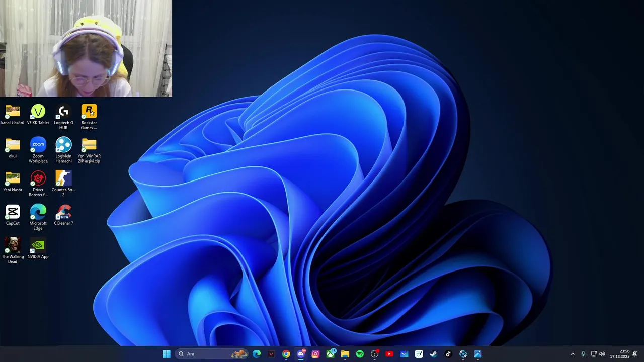Select the Microsoft Edge desktop shortcut
The width and height of the screenshot is (644, 362).
point(38,217)
